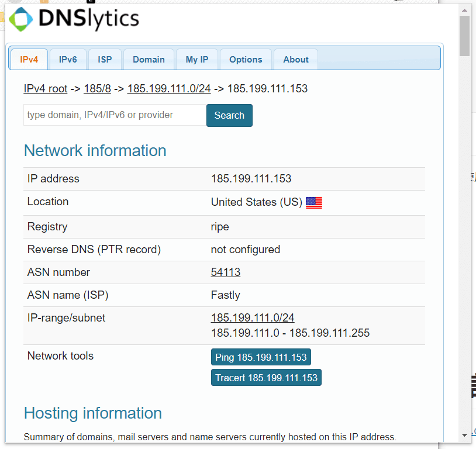Ping 185.199.111.153 button
Viewport: 476px width, 449px height.
[261, 357]
